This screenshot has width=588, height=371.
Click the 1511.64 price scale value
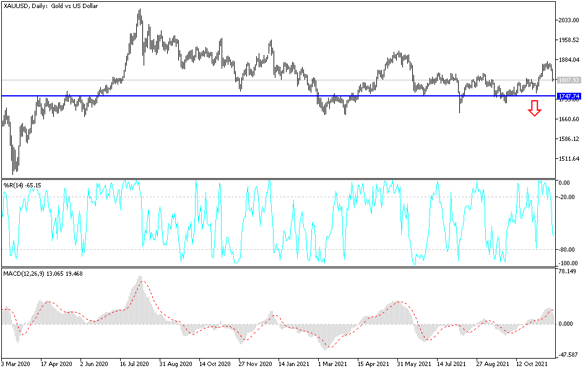point(569,159)
